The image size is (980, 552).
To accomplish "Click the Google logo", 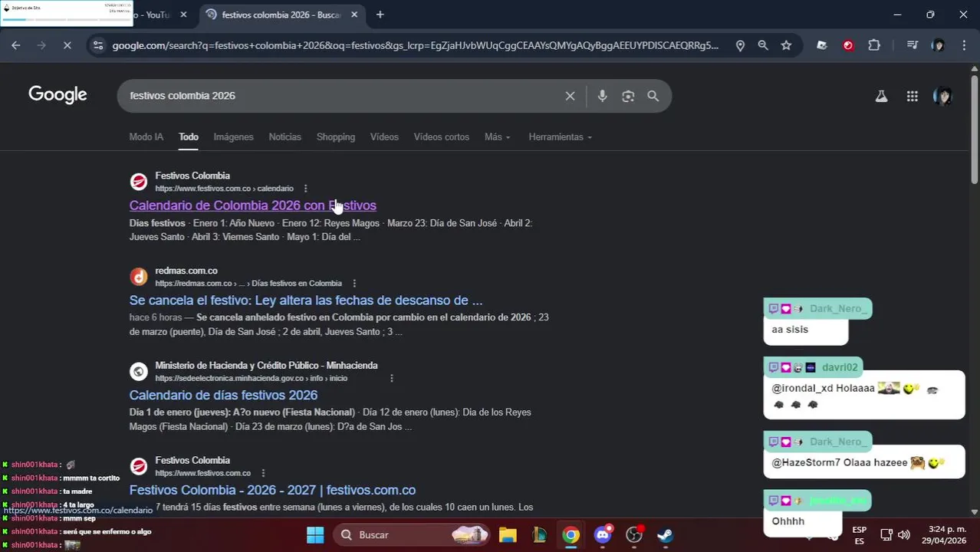I will (x=58, y=95).
